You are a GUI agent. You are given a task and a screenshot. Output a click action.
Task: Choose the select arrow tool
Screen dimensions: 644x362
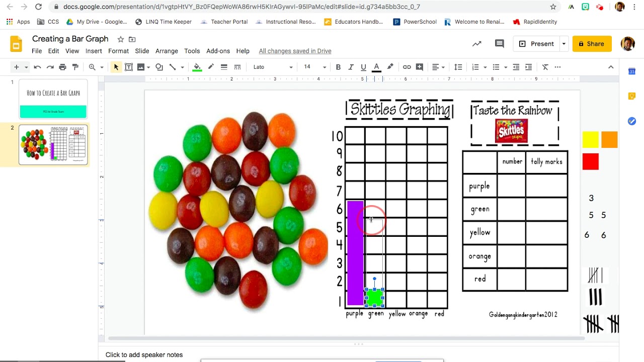coord(116,67)
